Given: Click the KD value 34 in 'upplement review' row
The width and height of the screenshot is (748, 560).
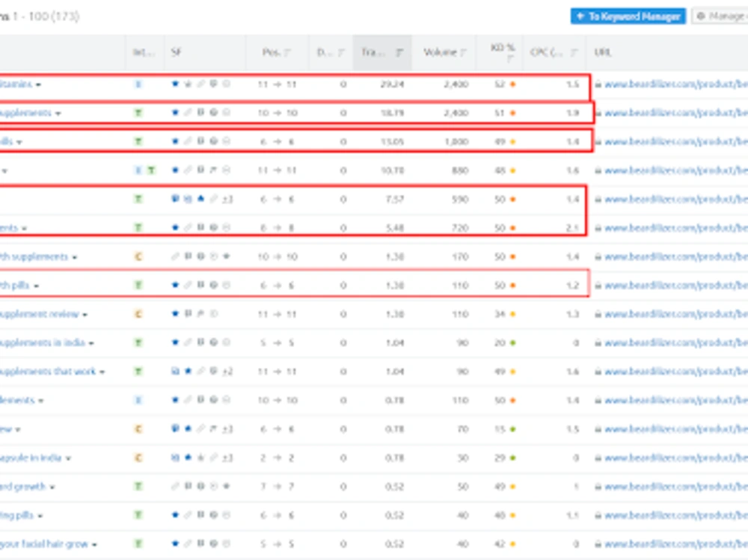Looking at the screenshot, I should [x=500, y=314].
